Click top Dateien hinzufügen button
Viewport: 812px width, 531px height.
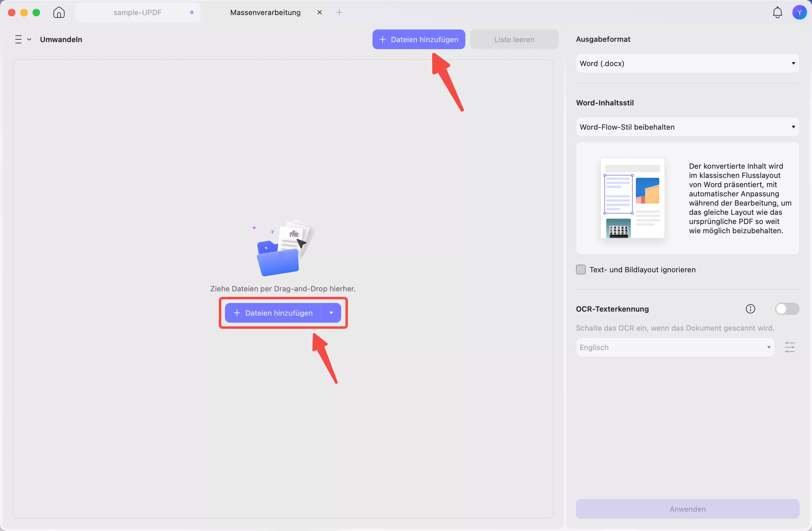419,40
